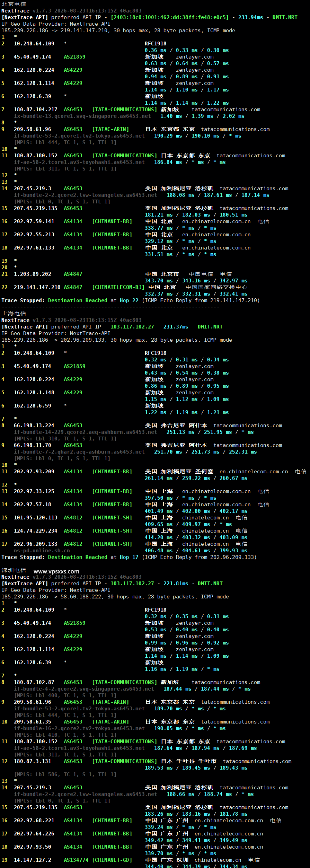Viewport: 310px width, 868px height.
Task: Click the 189.53 ms latency value
Action: click(x=159, y=768)
